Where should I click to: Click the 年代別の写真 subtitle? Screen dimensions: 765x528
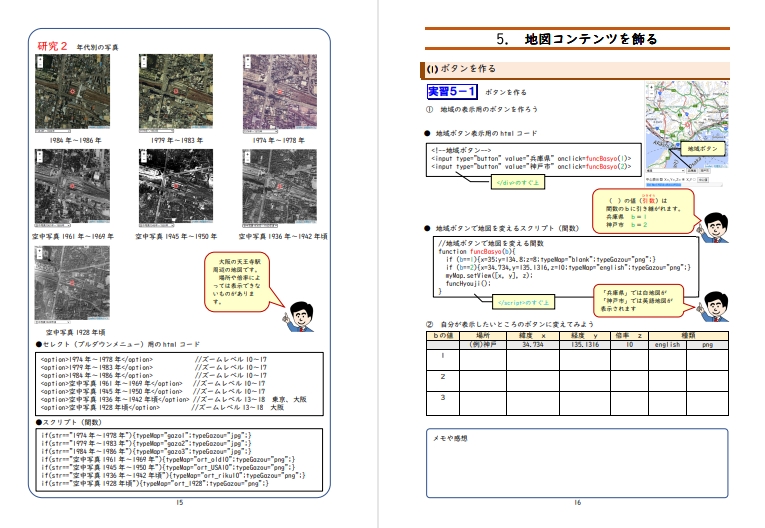coord(97,47)
